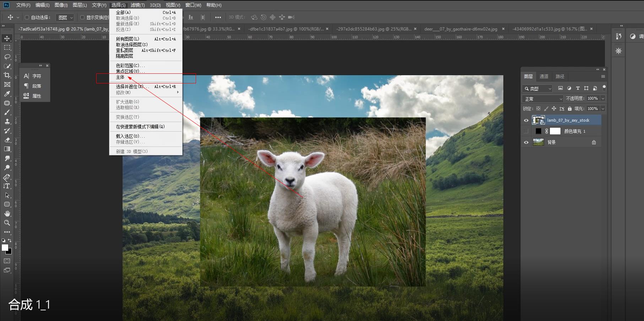Open the blend mode 正常 dropdown

click(x=542, y=99)
